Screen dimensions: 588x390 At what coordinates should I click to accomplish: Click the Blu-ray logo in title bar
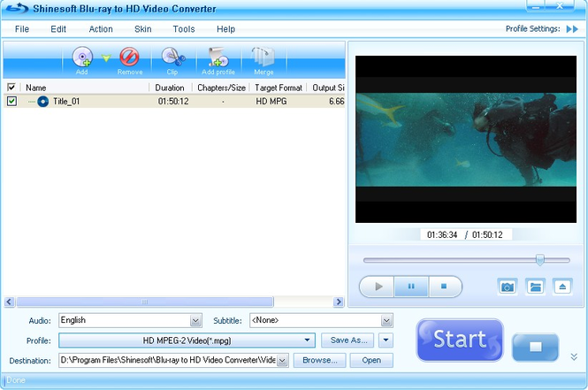pos(17,7)
